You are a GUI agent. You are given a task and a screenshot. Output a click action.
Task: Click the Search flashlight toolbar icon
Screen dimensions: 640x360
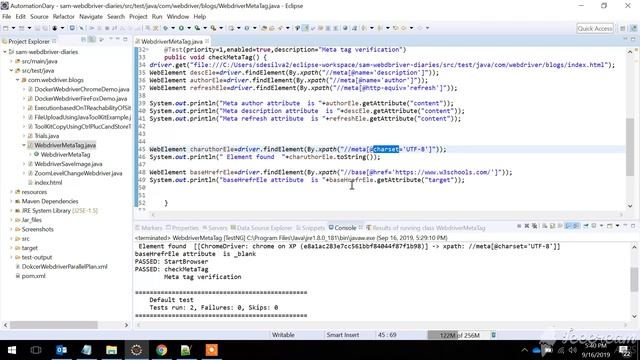coord(280,28)
